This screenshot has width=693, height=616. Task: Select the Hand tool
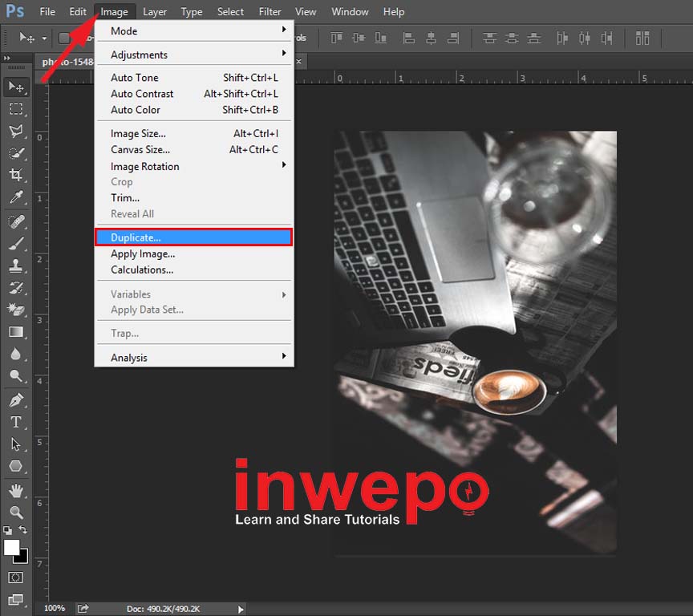click(x=15, y=489)
